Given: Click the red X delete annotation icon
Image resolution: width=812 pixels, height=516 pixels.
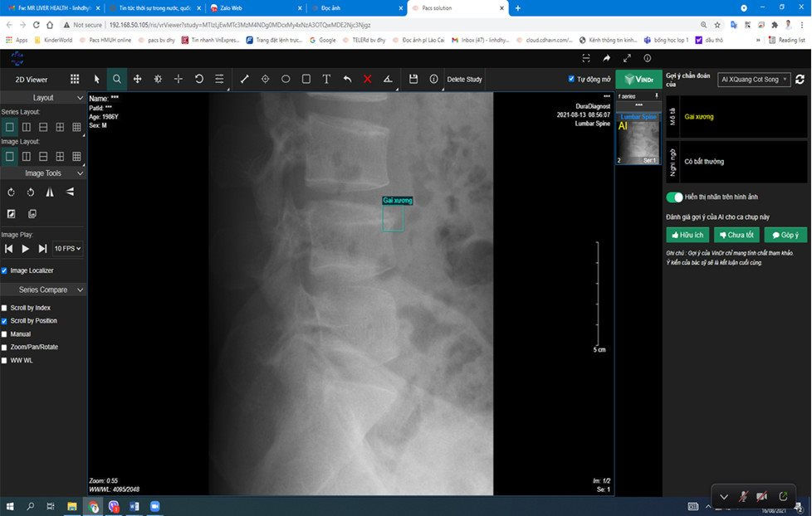Looking at the screenshot, I should [x=367, y=80].
